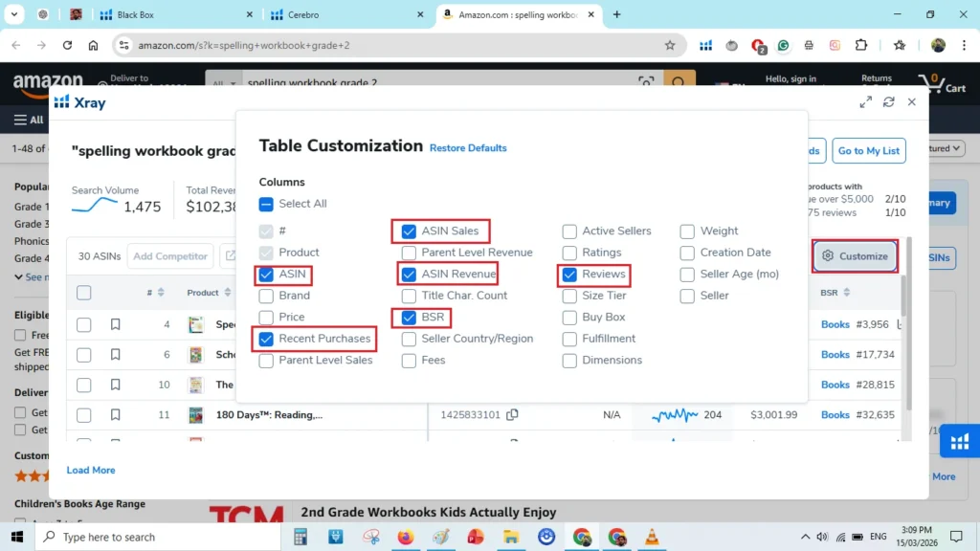This screenshot has height=551, width=980.
Task: Bookmark the product in row 4
Action: pyautogui.click(x=115, y=324)
